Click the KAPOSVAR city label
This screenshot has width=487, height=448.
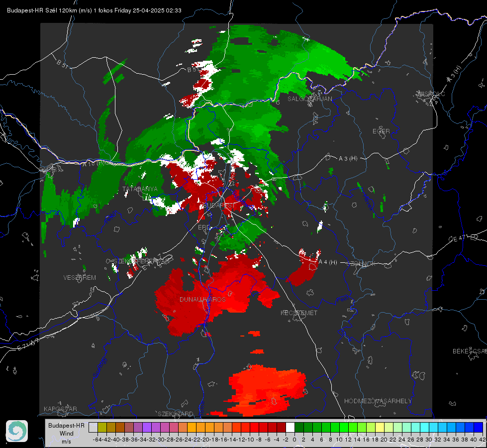(x=60, y=409)
